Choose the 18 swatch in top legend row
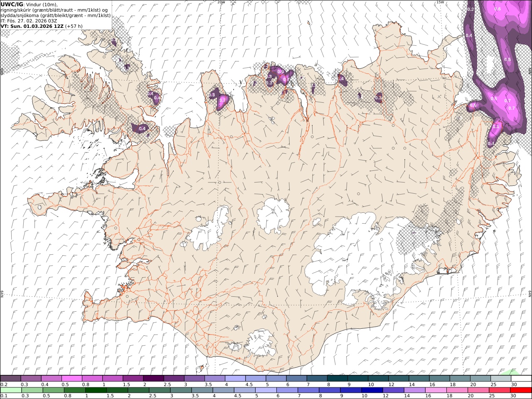The width and height of the screenshot is (532, 399). click(x=460, y=379)
